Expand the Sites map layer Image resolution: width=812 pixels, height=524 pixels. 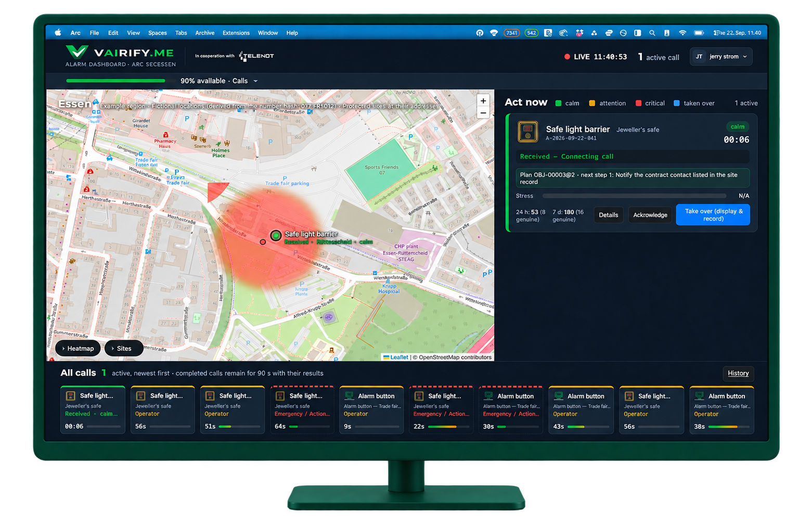124,348
